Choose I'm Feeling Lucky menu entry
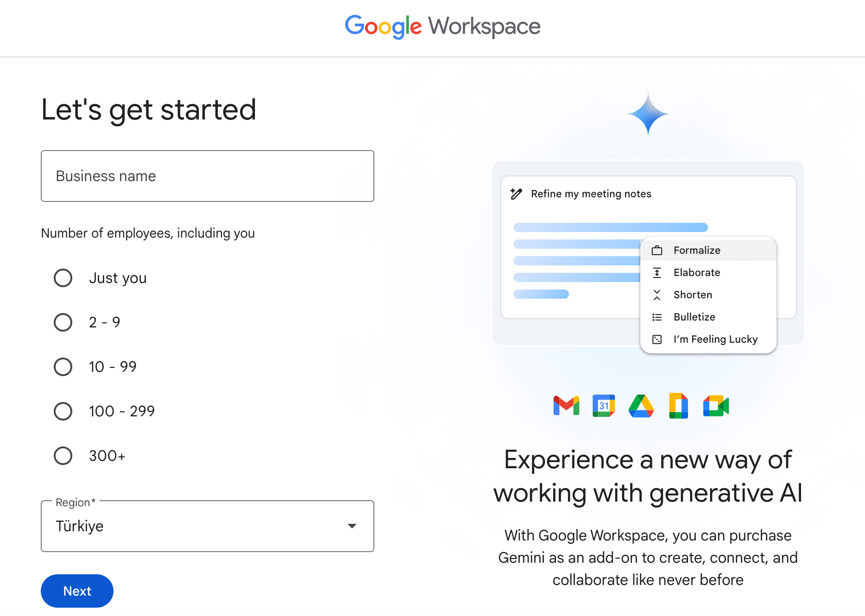This screenshot has width=865, height=616. click(x=708, y=339)
